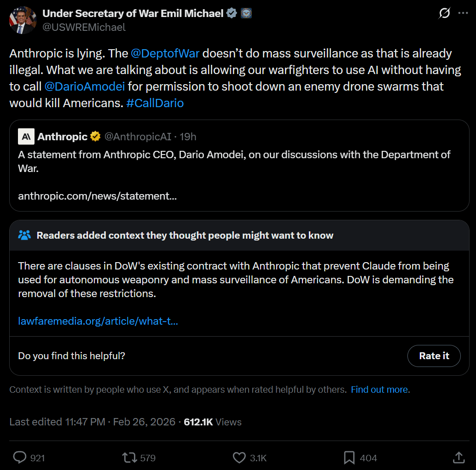Open the @DarioAmodei mention link
The image size is (476, 470).
[x=85, y=87]
